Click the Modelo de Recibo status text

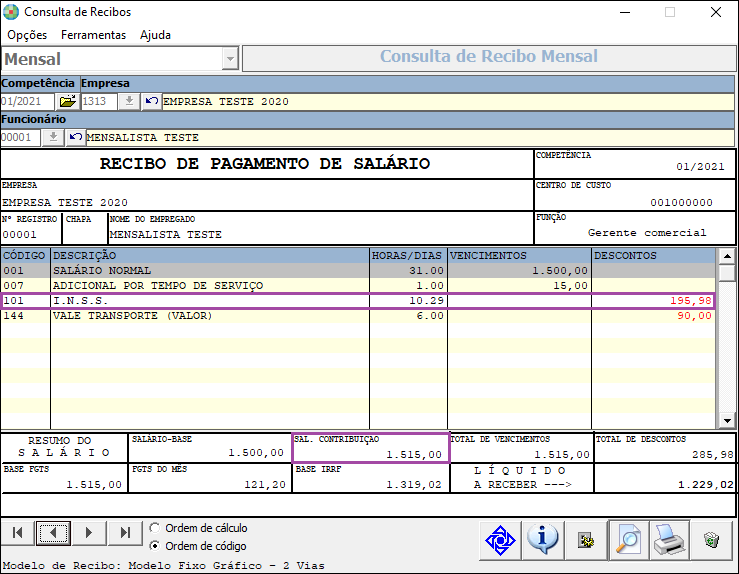pyautogui.click(x=164, y=566)
